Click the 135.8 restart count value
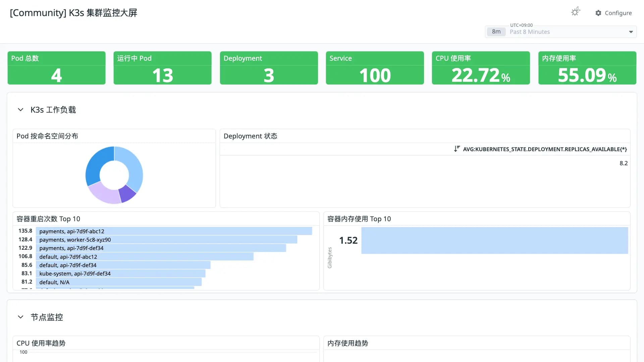Viewport: 644px width, 362px height. (x=25, y=231)
